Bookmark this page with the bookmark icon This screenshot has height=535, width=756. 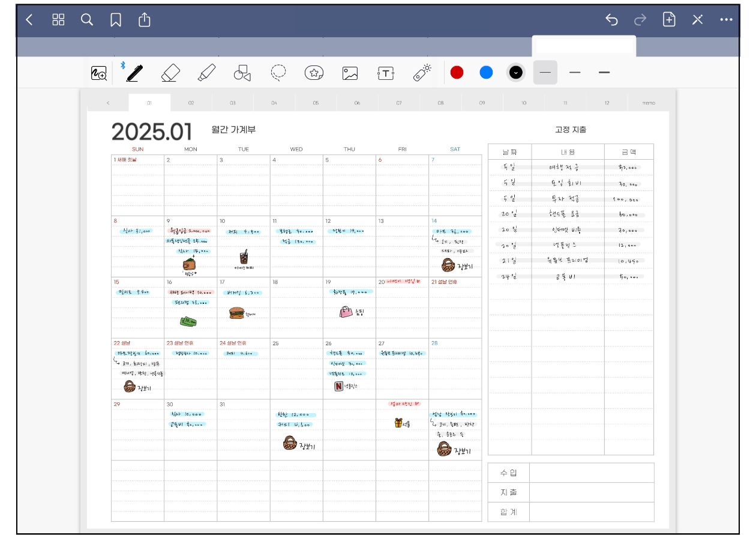pyautogui.click(x=116, y=20)
